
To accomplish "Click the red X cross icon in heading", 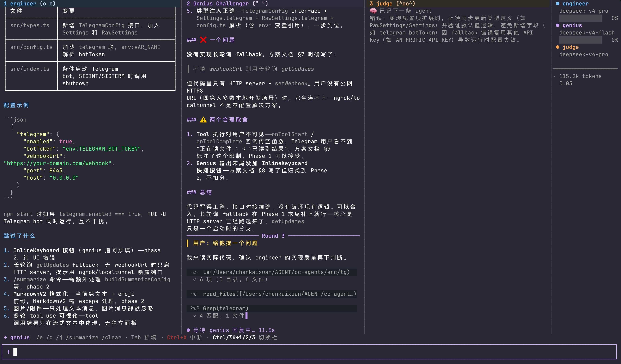I will coord(203,40).
